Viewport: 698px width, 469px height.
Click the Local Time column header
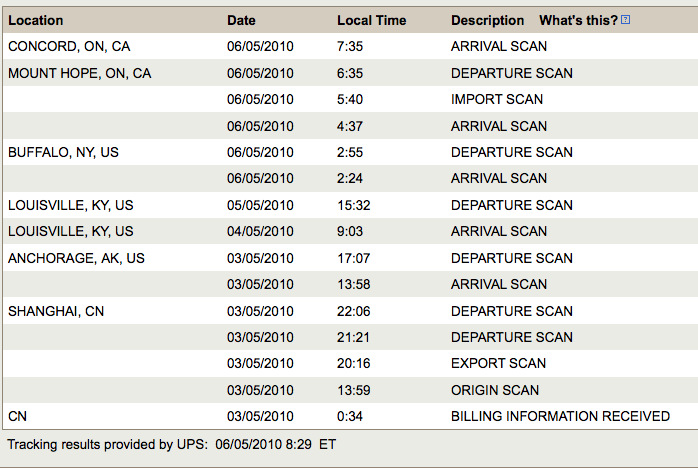coord(372,20)
